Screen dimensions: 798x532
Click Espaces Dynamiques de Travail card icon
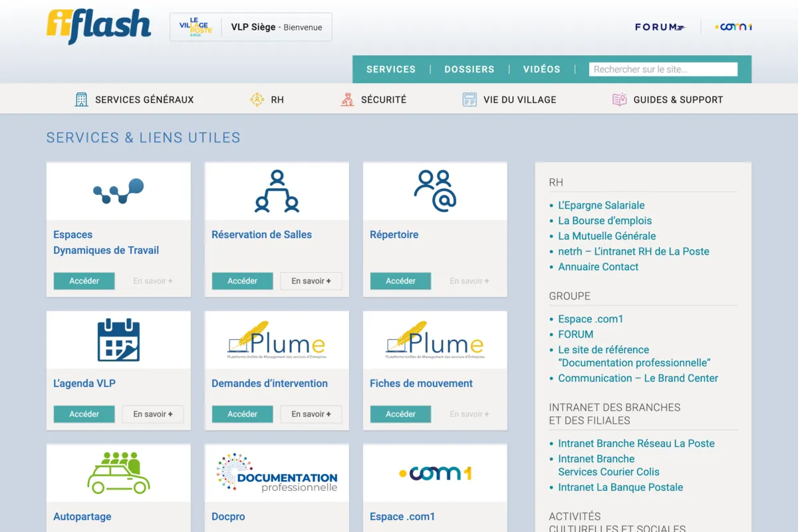point(118,191)
